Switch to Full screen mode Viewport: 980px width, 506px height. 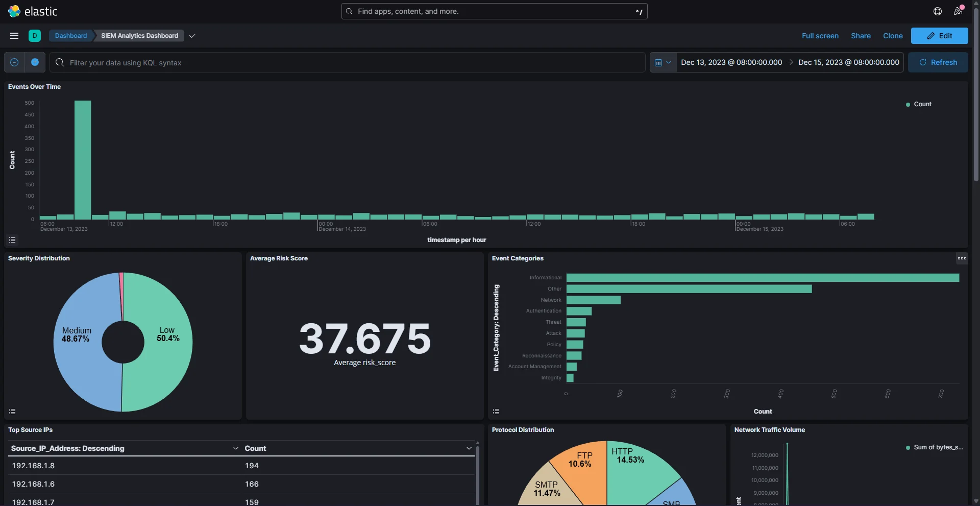pyautogui.click(x=820, y=36)
